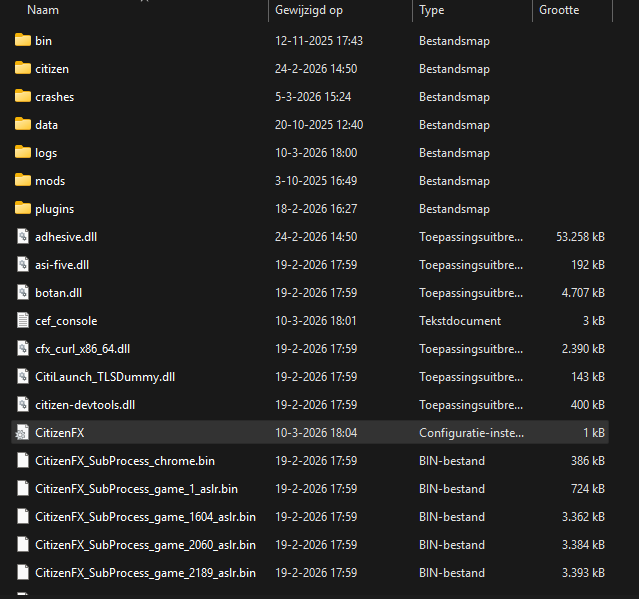
Task: Click the CitiLaunch_TLSDummy.dll file icon
Action: click(23, 377)
